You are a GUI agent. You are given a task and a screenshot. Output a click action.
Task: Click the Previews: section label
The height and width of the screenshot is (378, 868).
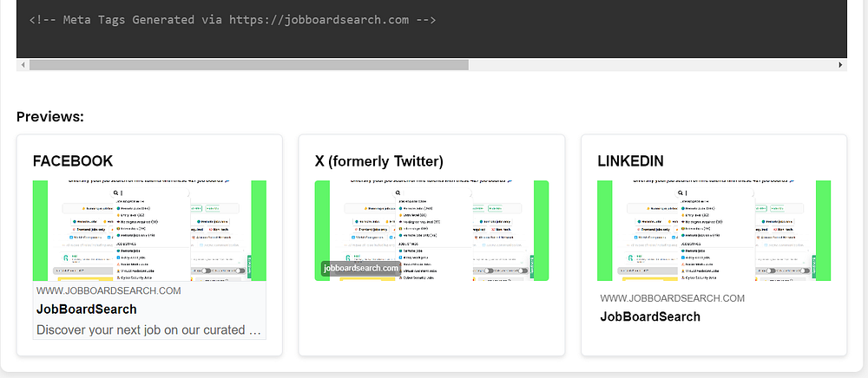click(49, 116)
